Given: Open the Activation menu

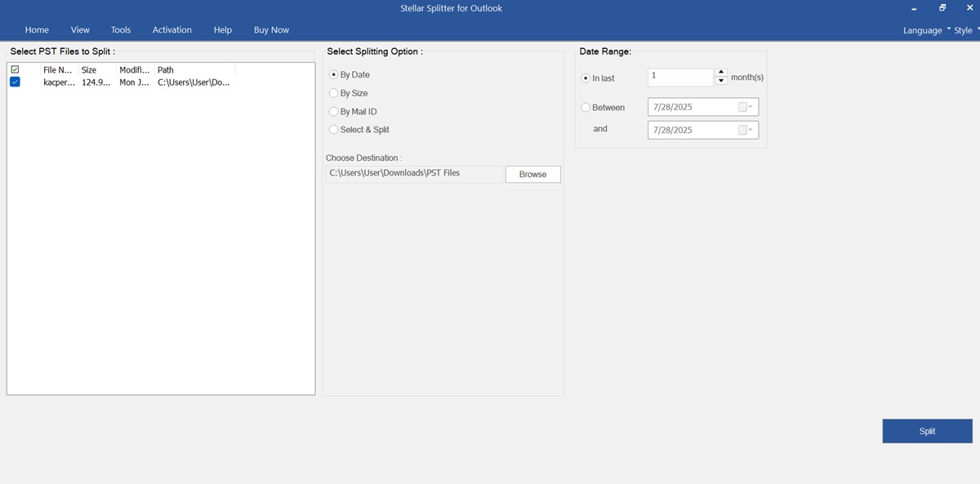Looking at the screenshot, I should [x=172, y=30].
